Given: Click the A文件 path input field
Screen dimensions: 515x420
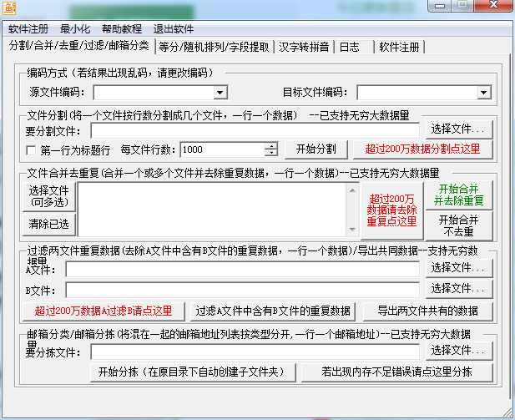Looking at the screenshot, I should pos(243,269).
